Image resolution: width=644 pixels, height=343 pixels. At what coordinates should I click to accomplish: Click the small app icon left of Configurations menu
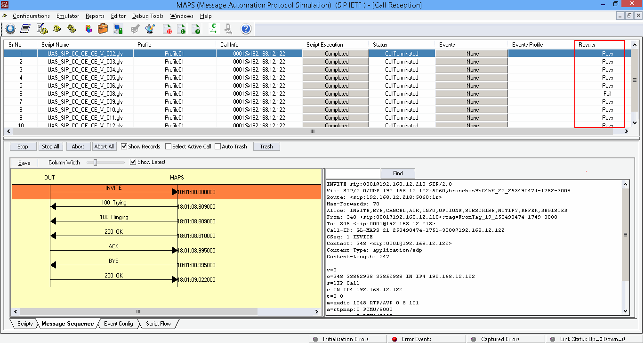[5, 16]
